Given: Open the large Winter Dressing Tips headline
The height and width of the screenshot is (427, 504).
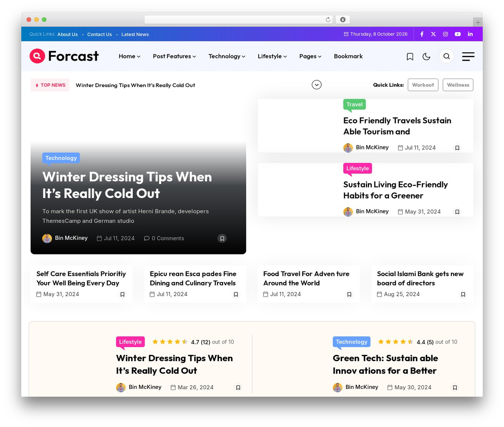Looking at the screenshot, I should 127,185.
